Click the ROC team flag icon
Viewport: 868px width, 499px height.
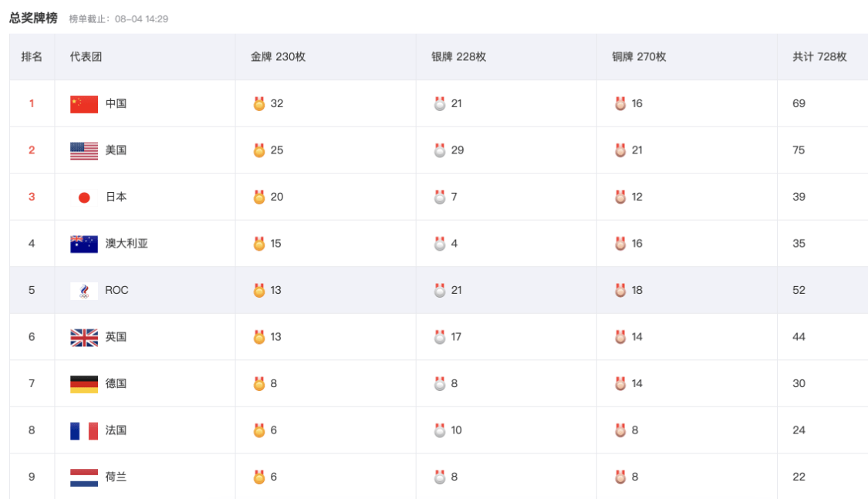pos(84,291)
